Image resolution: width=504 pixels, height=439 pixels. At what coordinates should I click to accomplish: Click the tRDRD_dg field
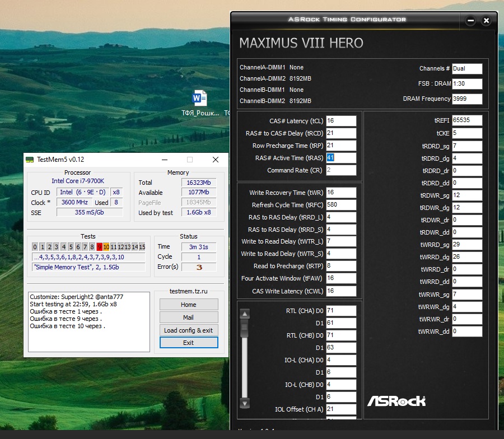[x=467, y=158]
